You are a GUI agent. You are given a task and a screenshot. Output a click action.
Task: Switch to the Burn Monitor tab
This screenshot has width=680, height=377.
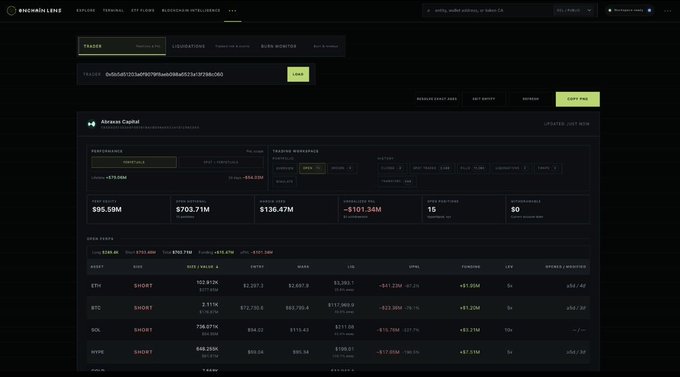pos(299,46)
